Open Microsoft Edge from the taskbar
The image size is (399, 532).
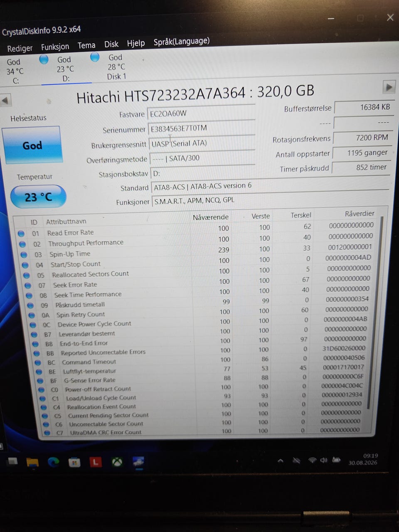(54, 462)
